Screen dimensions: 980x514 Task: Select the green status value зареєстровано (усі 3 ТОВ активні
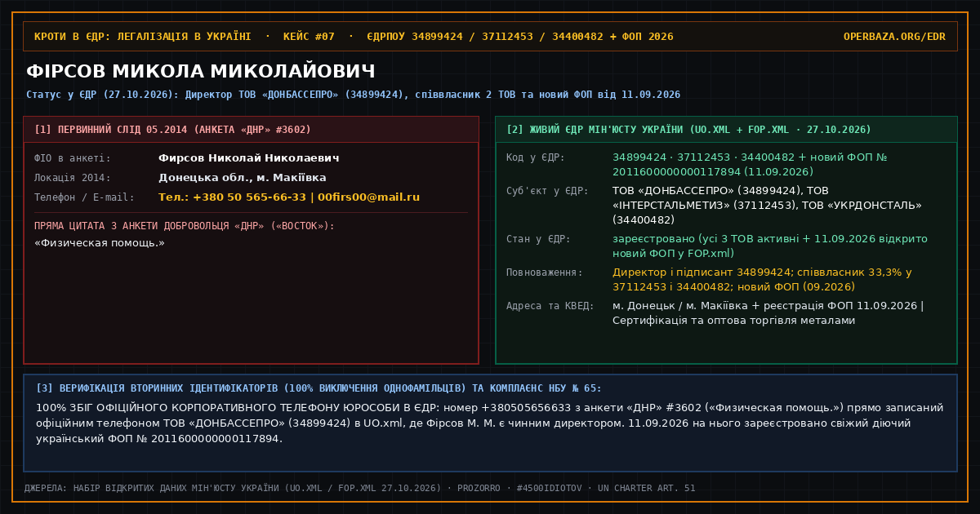click(x=770, y=246)
